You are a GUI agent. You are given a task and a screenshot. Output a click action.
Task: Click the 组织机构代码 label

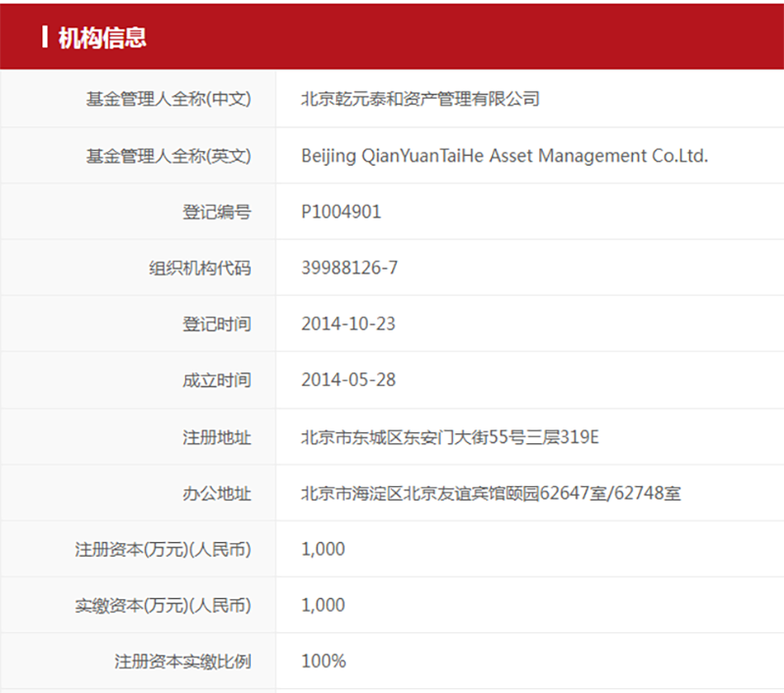click(x=200, y=269)
